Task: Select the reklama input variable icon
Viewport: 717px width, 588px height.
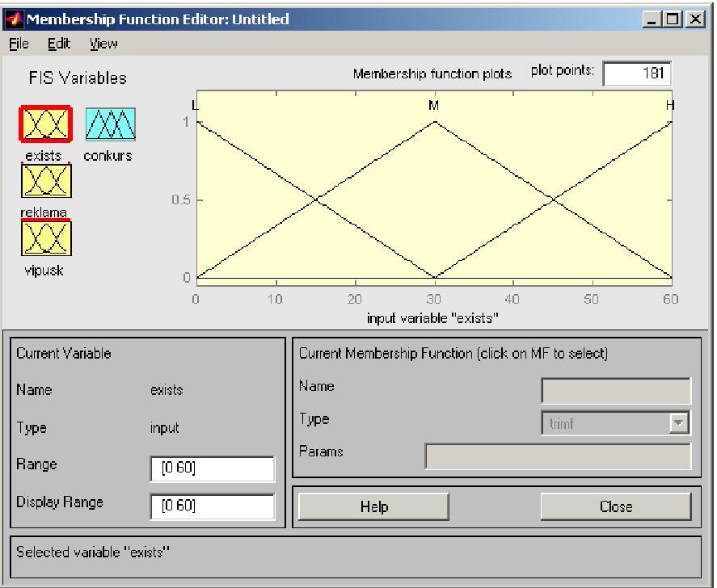Action: coord(46,181)
